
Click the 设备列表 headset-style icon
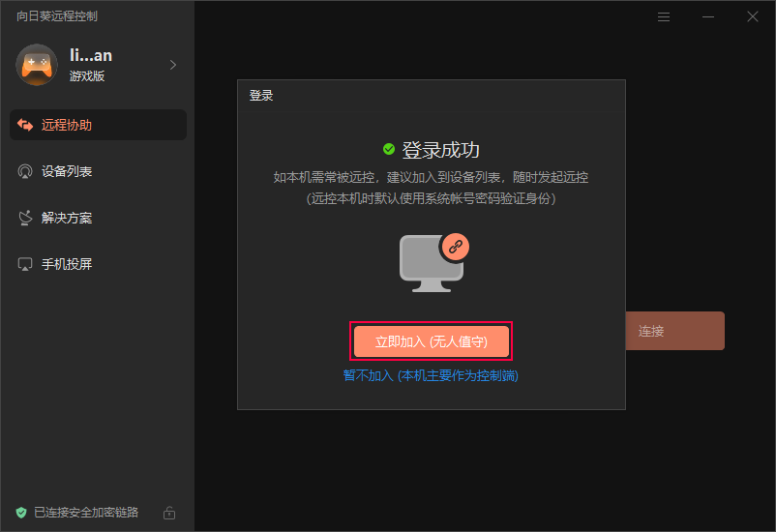coord(25,171)
